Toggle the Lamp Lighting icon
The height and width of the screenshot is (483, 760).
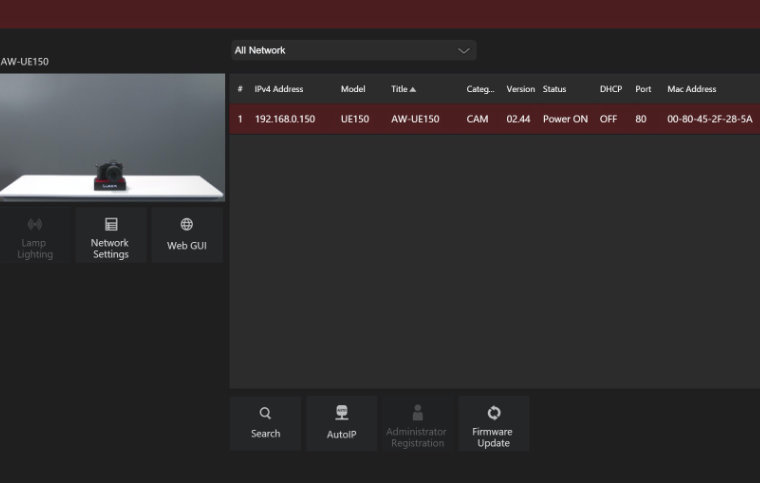pyautogui.click(x=35, y=225)
